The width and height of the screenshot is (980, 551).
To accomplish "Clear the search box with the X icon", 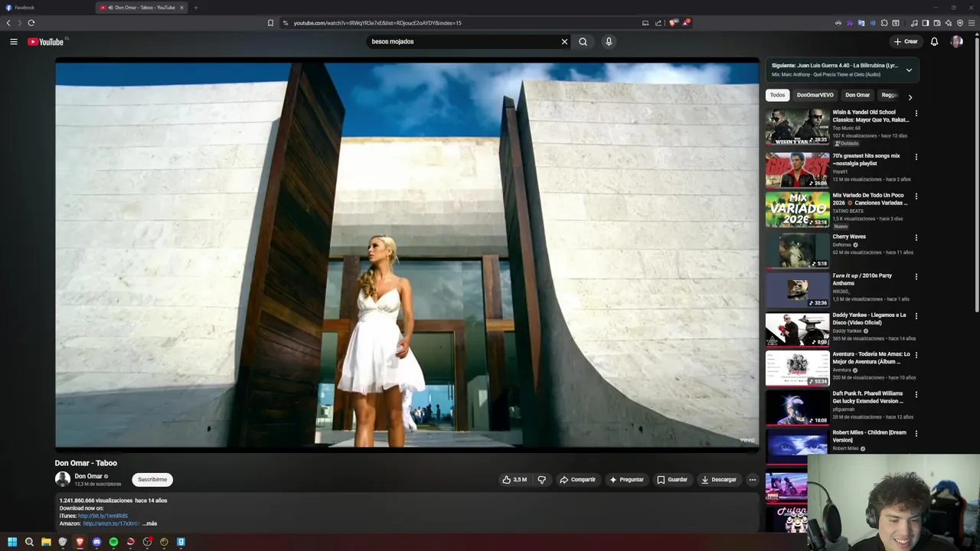I will click(x=565, y=41).
